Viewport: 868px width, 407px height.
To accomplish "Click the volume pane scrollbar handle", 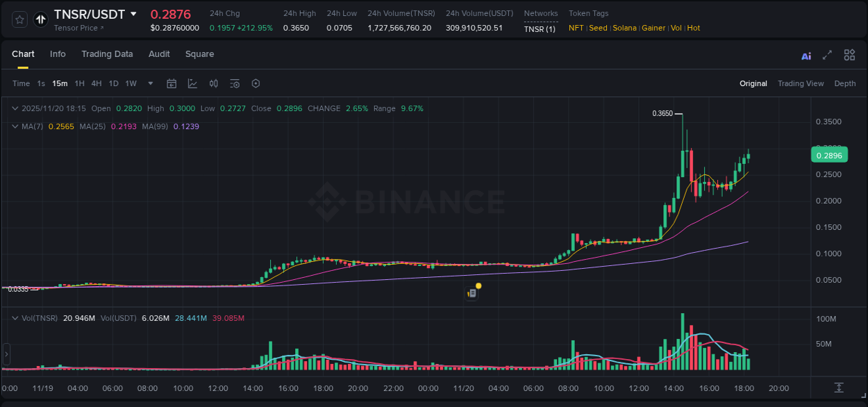I will pyautogui.click(x=6, y=354).
